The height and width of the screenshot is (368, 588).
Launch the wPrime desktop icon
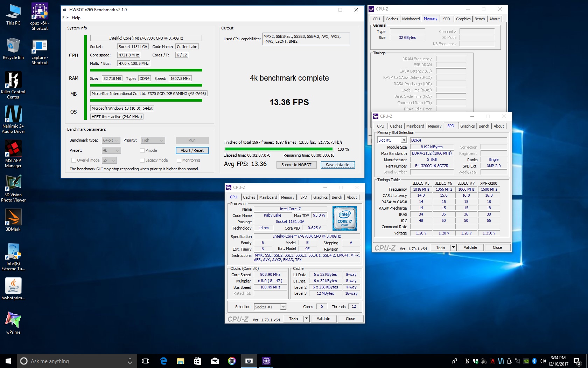coord(13,323)
